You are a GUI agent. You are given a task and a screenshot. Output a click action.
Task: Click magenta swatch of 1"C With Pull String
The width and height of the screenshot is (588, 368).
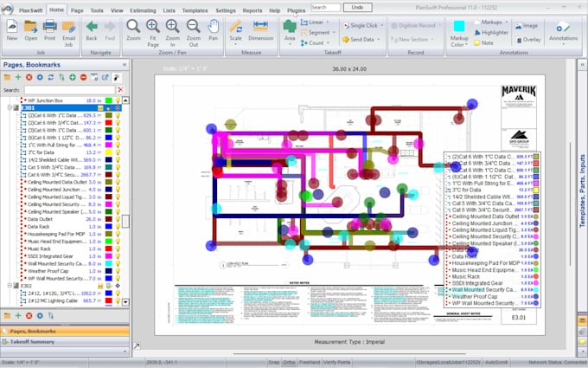[109, 145]
